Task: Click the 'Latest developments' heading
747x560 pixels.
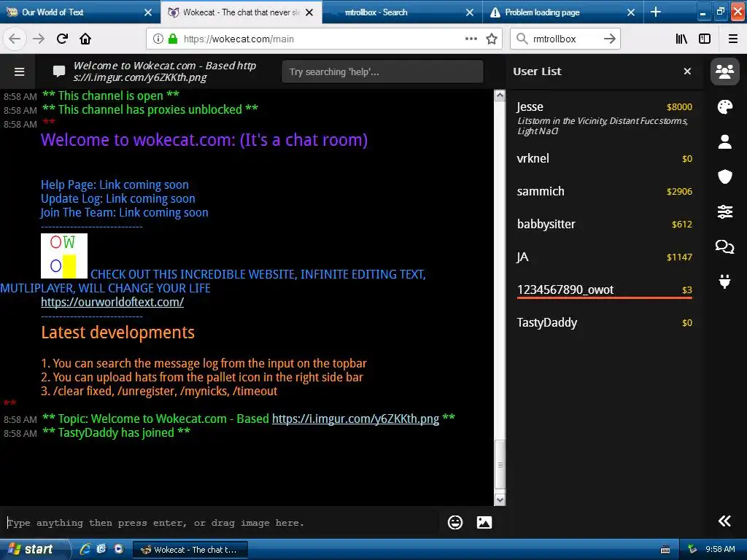Action: tap(117, 332)
